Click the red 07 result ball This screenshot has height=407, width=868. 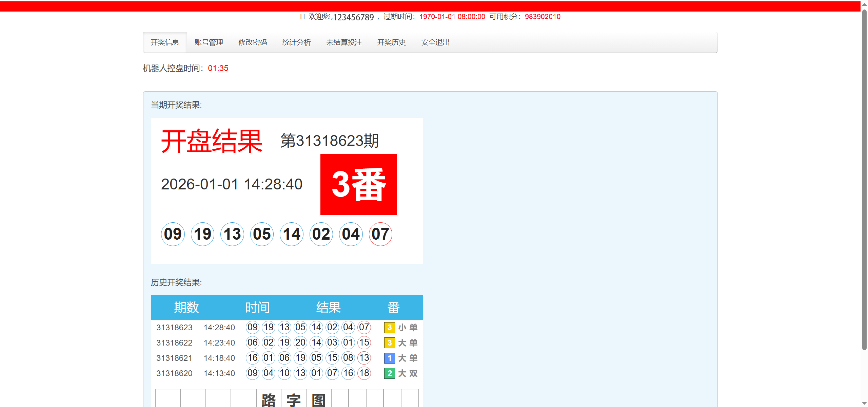(380, 234)
